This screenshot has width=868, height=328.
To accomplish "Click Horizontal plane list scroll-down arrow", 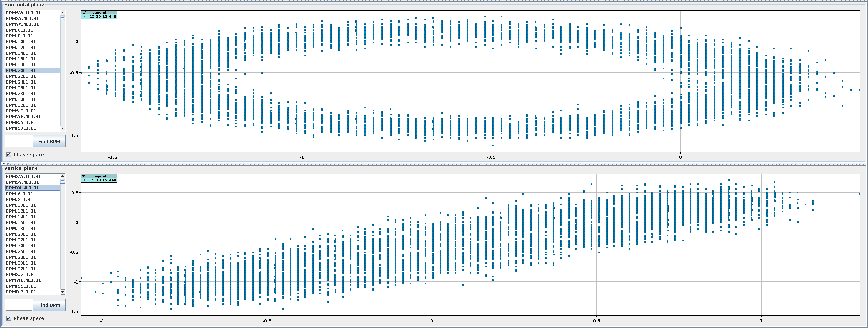I will click(x=62, y=128).
